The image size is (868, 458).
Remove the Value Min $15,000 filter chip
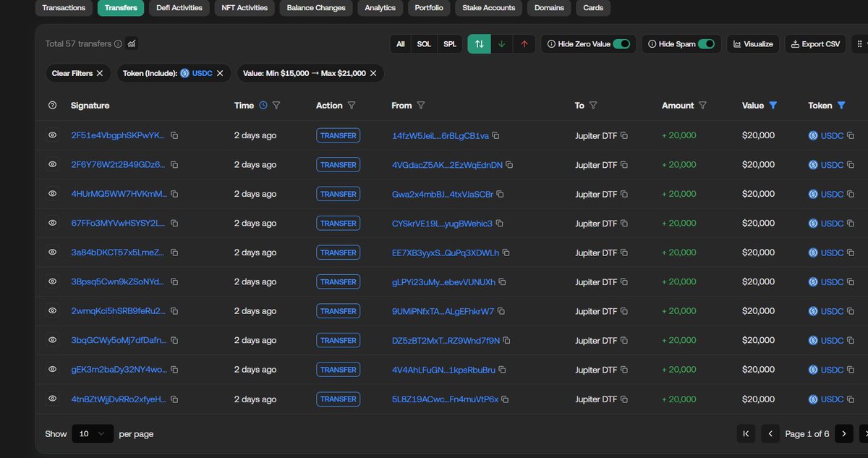point(373,73)
